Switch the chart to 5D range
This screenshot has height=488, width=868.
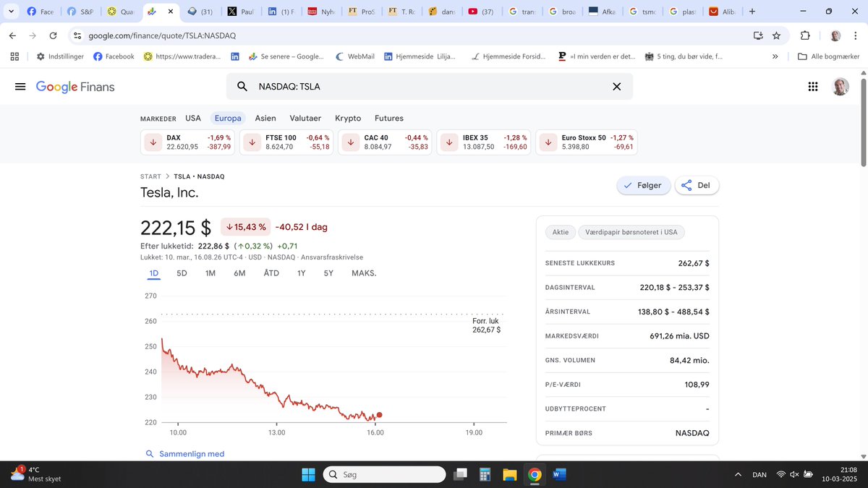pyautogui.click(x=182, y=273)
